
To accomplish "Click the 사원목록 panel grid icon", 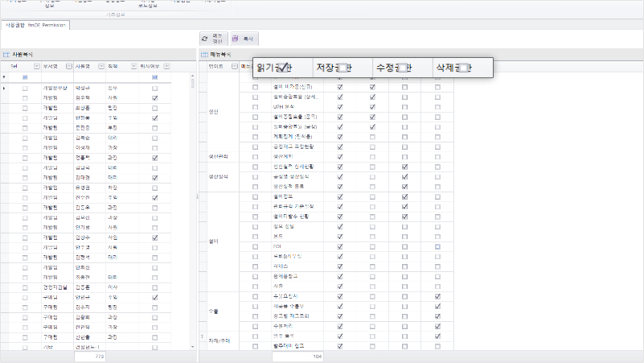I will click(x=6, y=55).
